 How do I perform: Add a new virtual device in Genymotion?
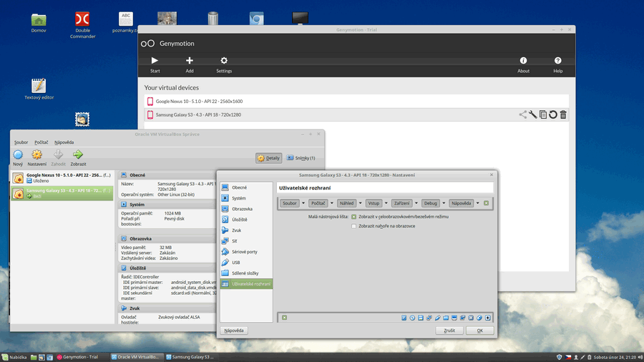(x=190, y=61)
